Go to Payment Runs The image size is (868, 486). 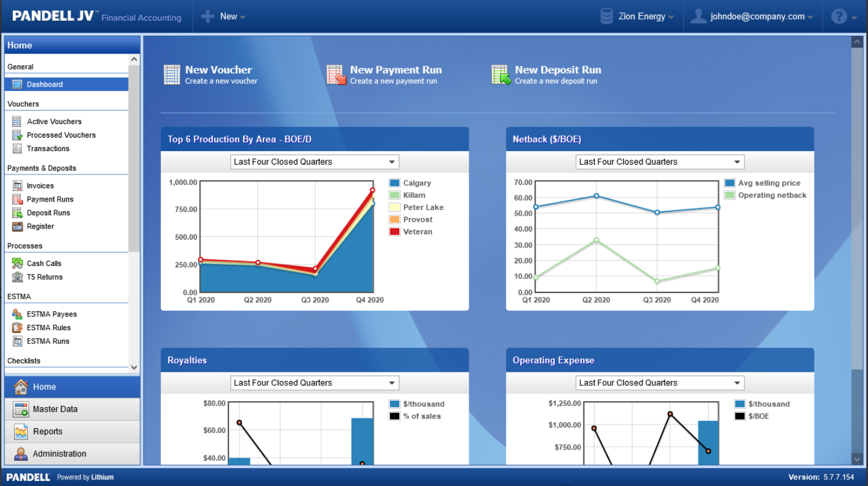[x=50, y=199]
